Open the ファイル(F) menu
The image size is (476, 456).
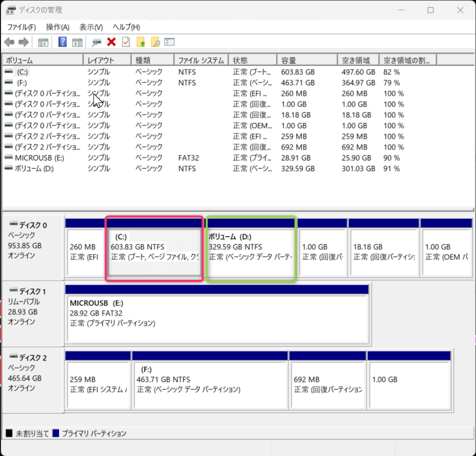tap(21, 27)
